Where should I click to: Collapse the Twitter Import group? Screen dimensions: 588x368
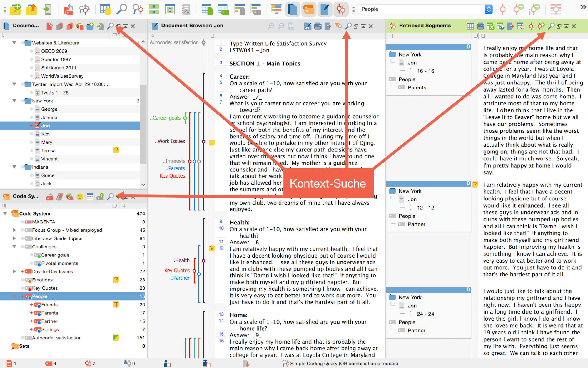tap(14, 84)
